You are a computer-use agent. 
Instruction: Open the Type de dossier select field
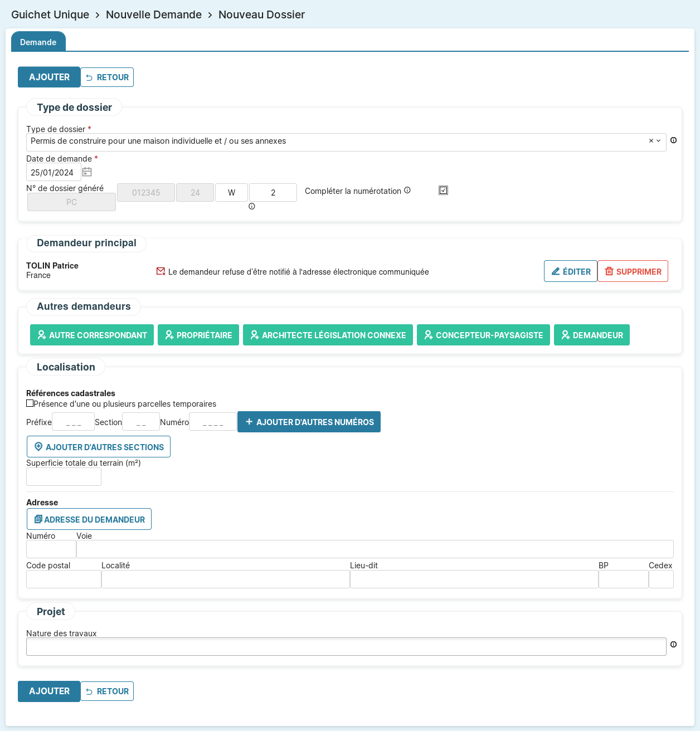coord(334,142)
